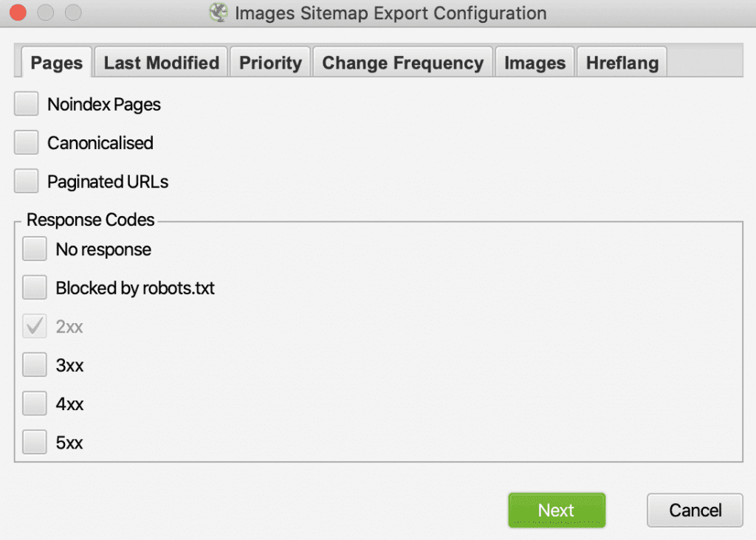The image size is (756, 540).
Task: Click the greyed-out 2xx checkbox
Action: coord(34,326)
